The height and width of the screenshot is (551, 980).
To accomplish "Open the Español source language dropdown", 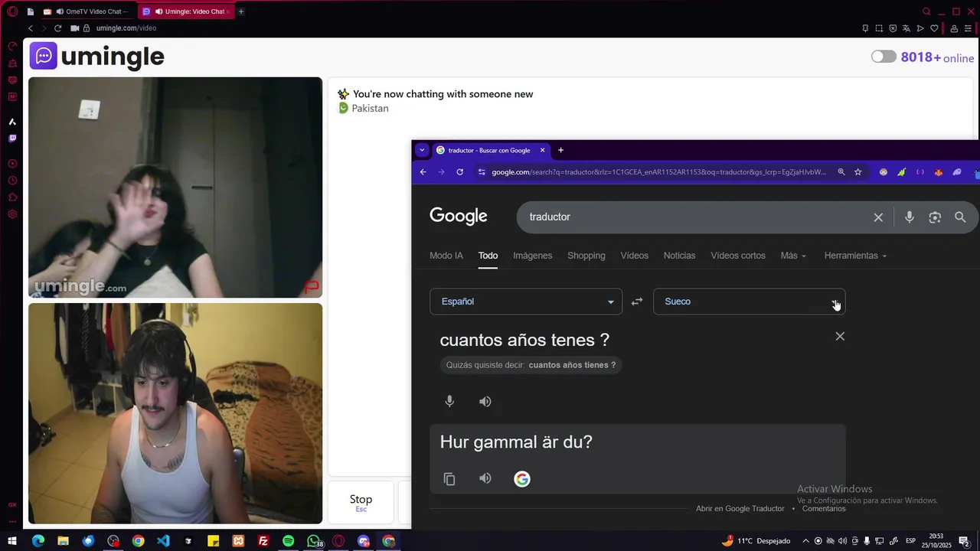I will tap(526, 302).
